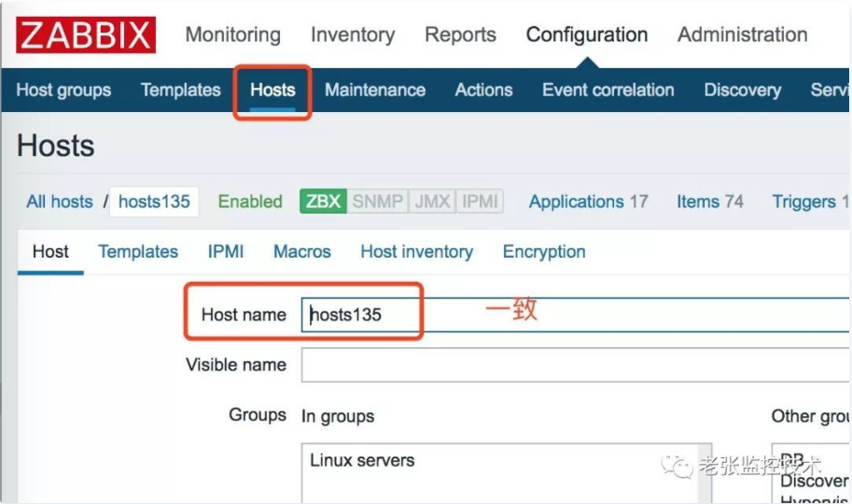Screen dimensions: 852x504
Task: Open the Templates submenu in navigation bar
Action: click(180, 91)
